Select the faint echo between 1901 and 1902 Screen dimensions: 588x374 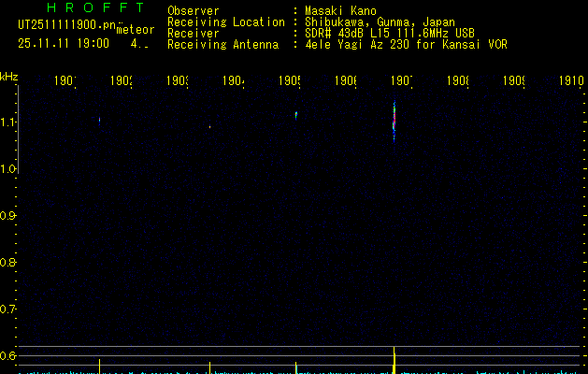point(99,119)
